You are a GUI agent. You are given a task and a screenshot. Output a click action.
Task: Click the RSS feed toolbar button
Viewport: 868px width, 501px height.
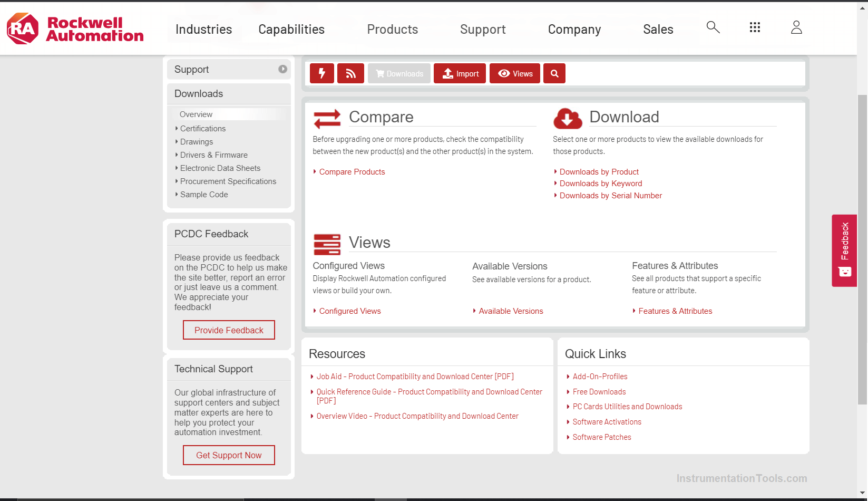(350, 73)
